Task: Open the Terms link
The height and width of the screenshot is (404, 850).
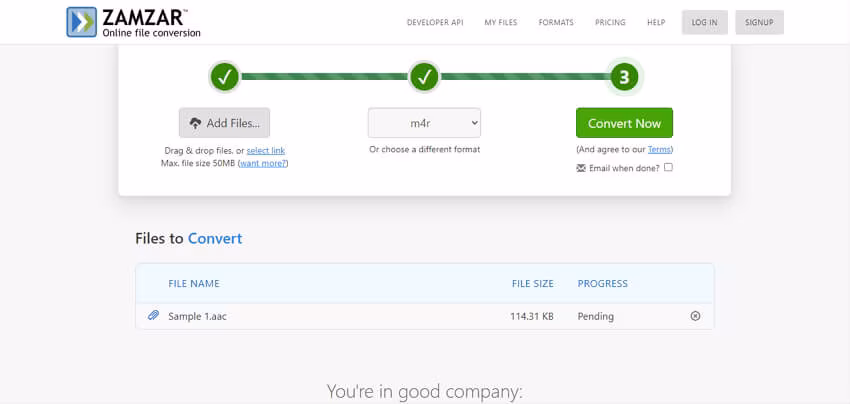Action: coord(659,149)
